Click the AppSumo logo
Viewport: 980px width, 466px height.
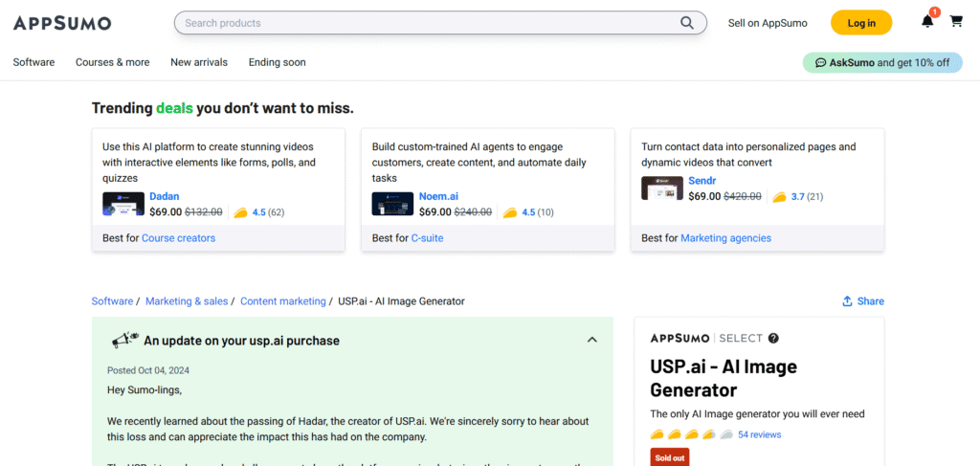62,23
